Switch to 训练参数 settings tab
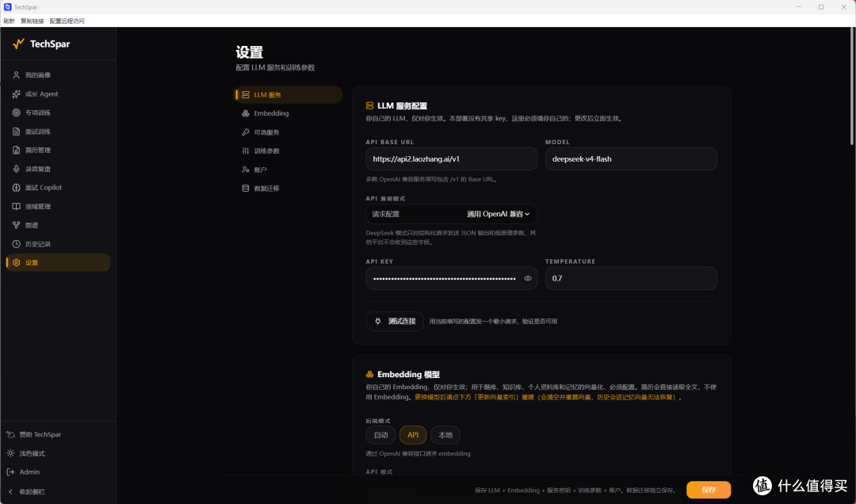This screenshot has width=856, height=504. [289, 151]
